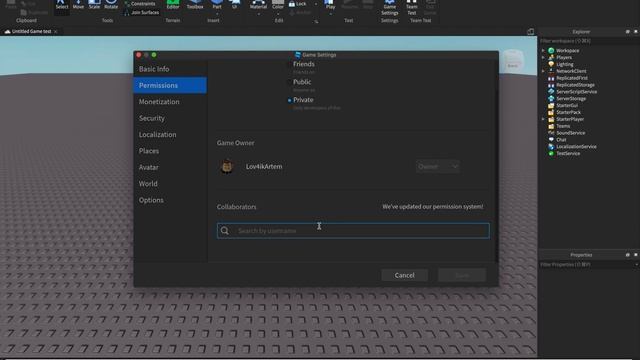Switch to Untitled Game test tab
This screenshot has height=360, width=640.
point(31,31)
